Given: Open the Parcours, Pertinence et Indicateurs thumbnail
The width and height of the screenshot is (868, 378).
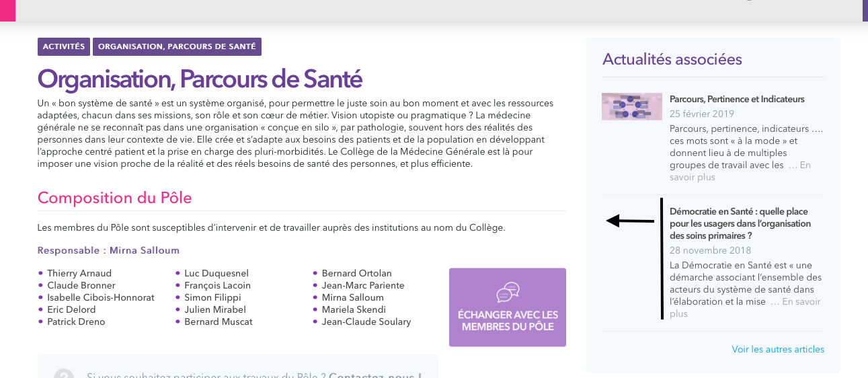Looking at the screenshot, I should [x=632, y=106].
